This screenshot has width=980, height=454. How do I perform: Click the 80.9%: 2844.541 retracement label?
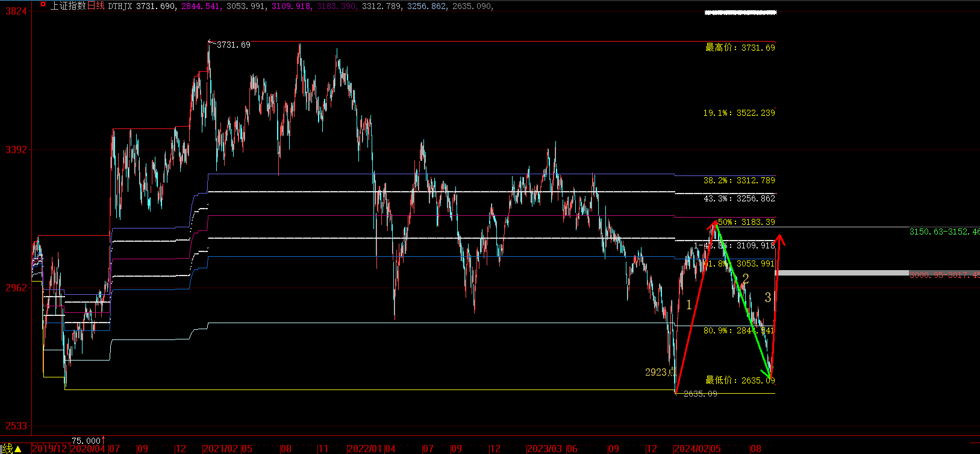[739, 330]
